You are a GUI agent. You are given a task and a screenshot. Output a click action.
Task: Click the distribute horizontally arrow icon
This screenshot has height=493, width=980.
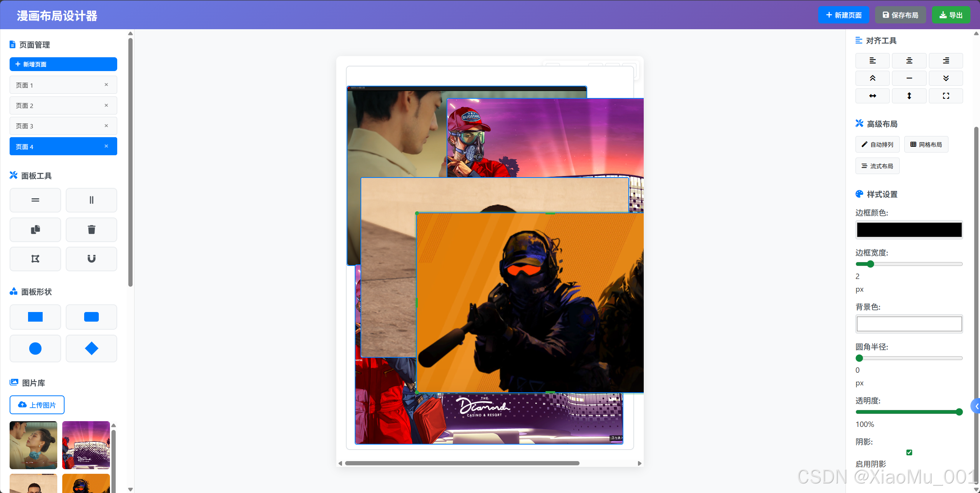pyautogui.click(x=872, y=96)
